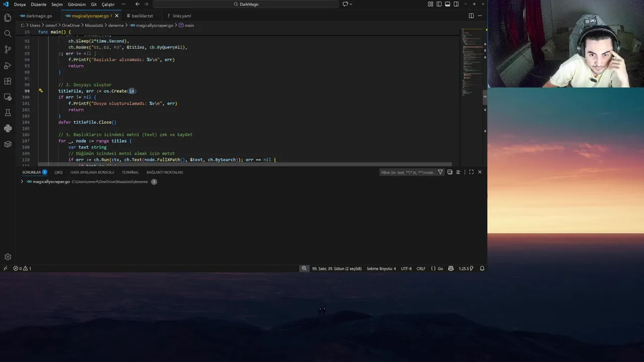Toggle the bottom panel visibility
The image size is (644, 362).
448,4
